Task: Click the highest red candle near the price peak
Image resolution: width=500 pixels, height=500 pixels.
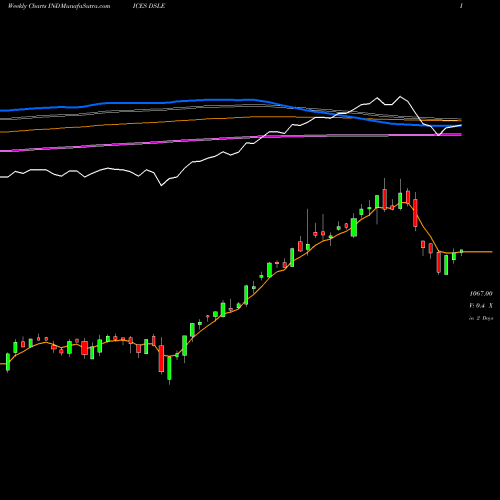Action: pos(385,199)
